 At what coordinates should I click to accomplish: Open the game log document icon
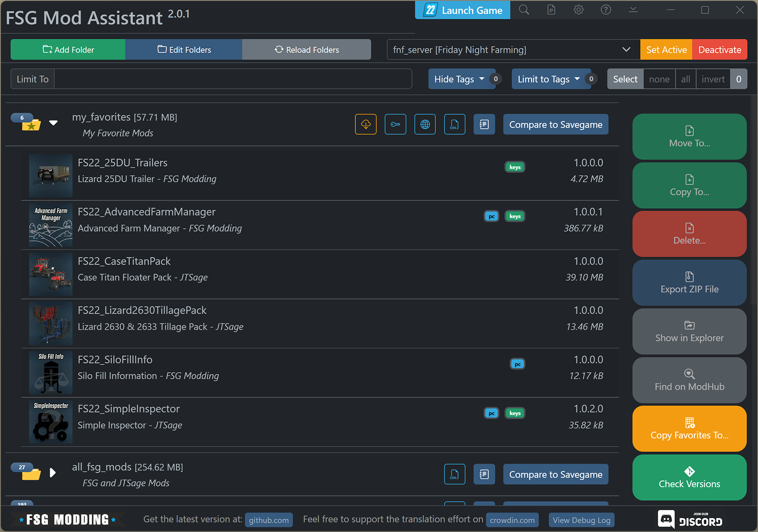point(551,10)
